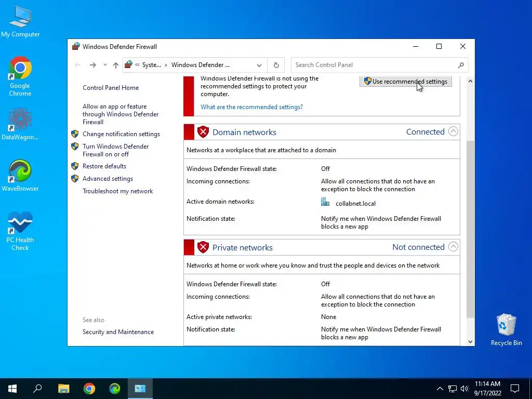532x399 pixels.
Task: Click the taskbar clock showing 11:14 AM
Action: click(487, 389)
